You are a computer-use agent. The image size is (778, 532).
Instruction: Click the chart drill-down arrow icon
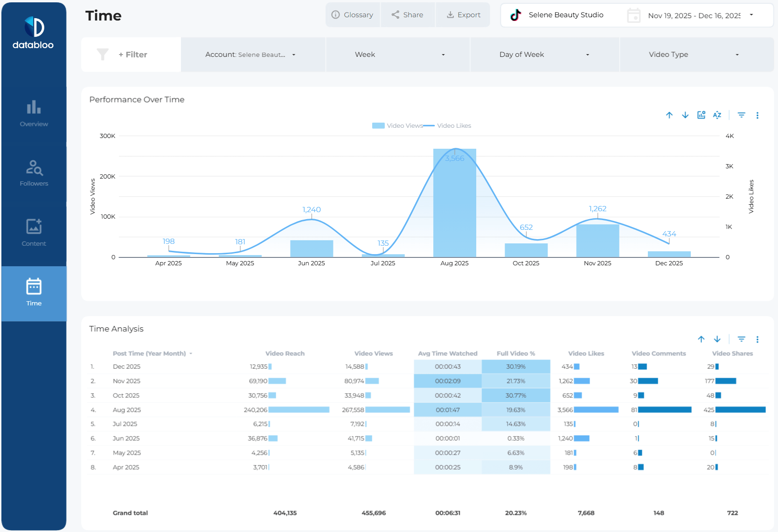[685, 115]
